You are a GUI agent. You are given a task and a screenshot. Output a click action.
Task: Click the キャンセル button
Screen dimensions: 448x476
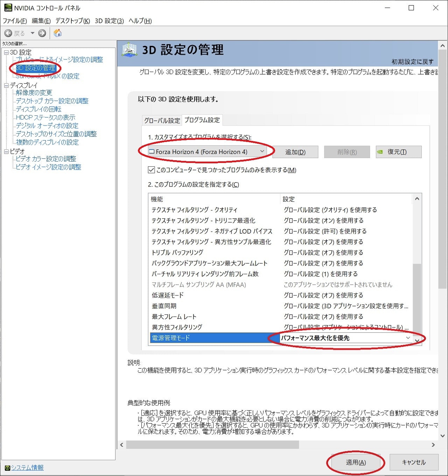click(x=414, y=463)
